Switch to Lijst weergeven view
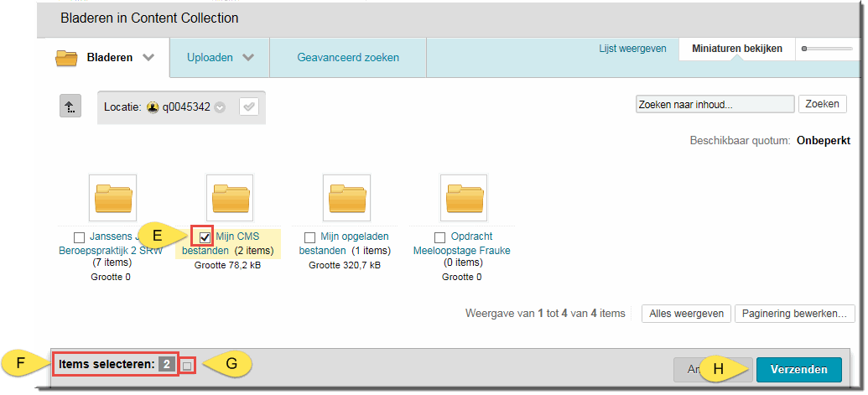 [632, 49]
